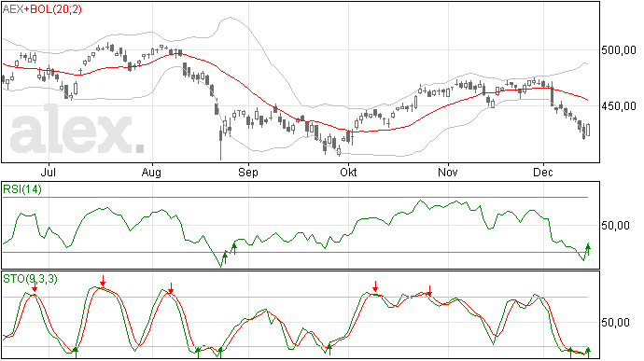The width and height of the screenshot is (644, 361).
Task: Select the Dec month label
Action: 543,172
